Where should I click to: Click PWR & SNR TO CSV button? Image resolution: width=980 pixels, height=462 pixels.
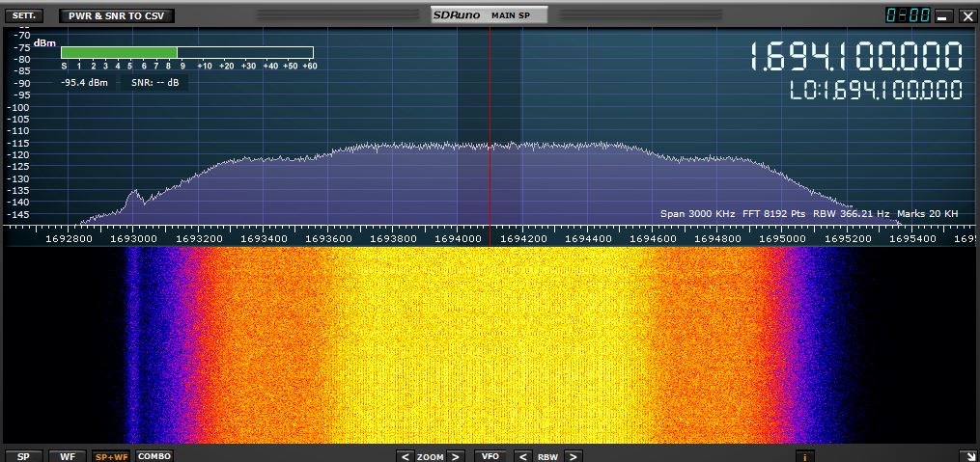116,15
